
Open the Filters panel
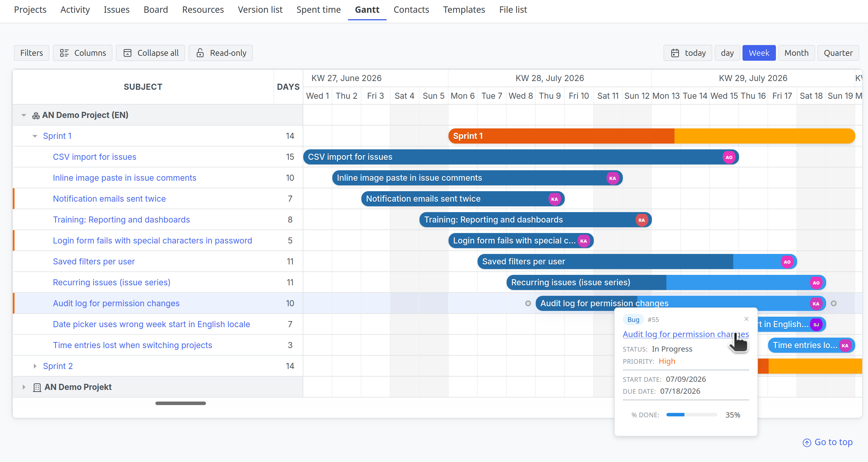pyautogui.click(x=32, y=53)
